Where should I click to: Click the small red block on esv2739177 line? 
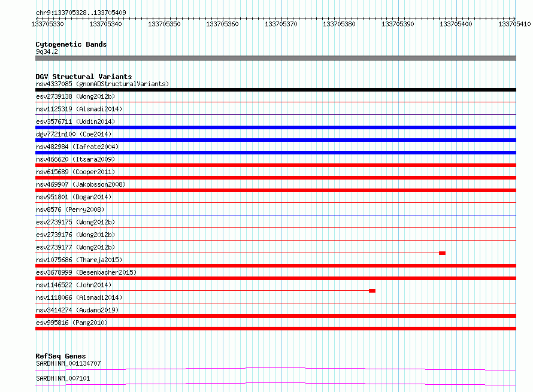pos(442,253)
